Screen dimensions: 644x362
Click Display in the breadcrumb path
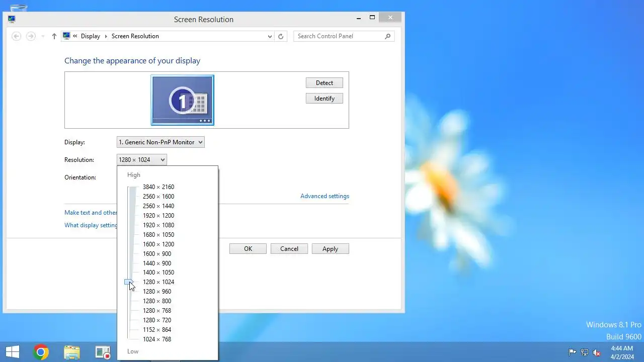point(91,36)
